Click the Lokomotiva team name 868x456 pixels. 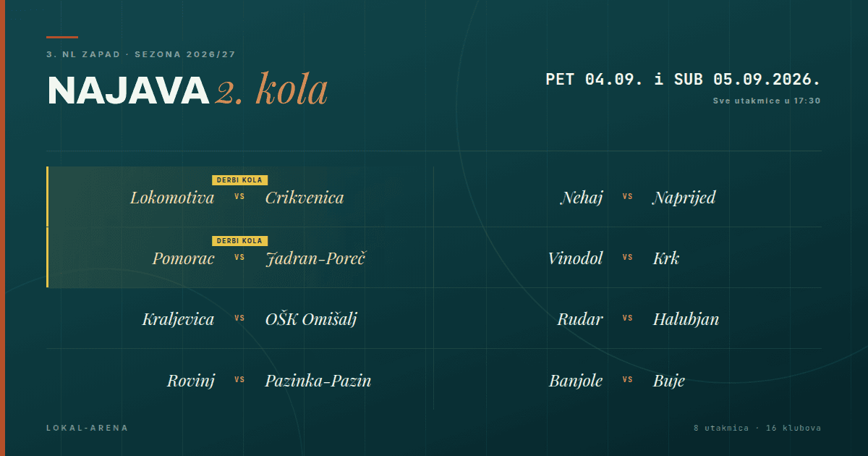pos(172,198)
